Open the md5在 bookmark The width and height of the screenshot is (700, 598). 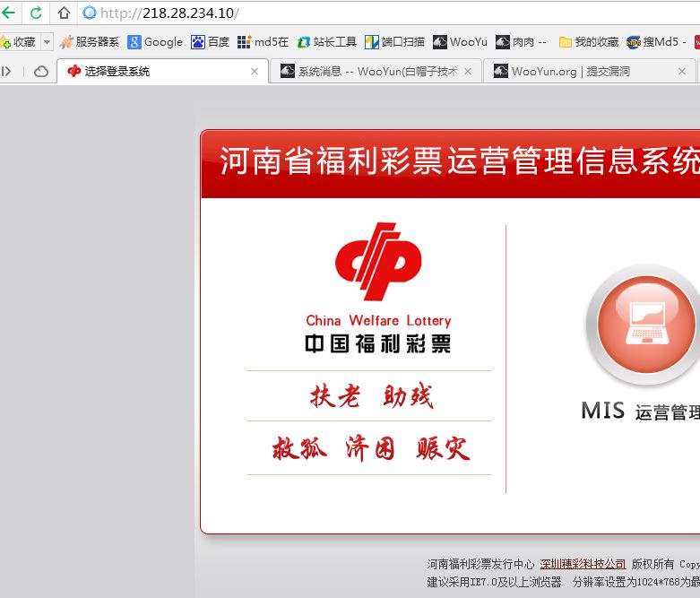[x=263, y=42]
